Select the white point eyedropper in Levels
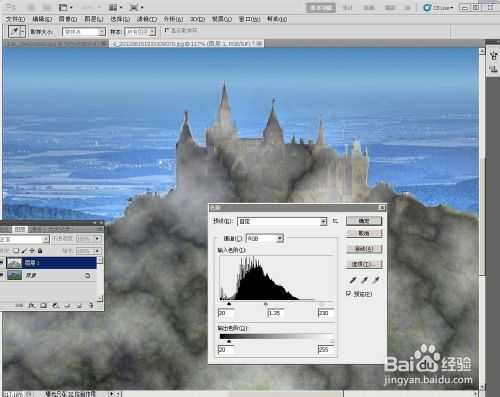The image size is (500, 397). point(376,280)
